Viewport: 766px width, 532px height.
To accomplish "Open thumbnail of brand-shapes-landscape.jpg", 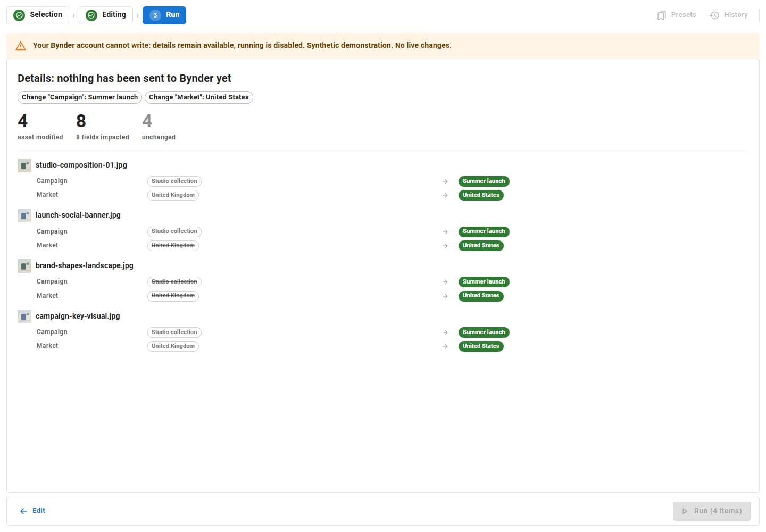I will 24,266.
